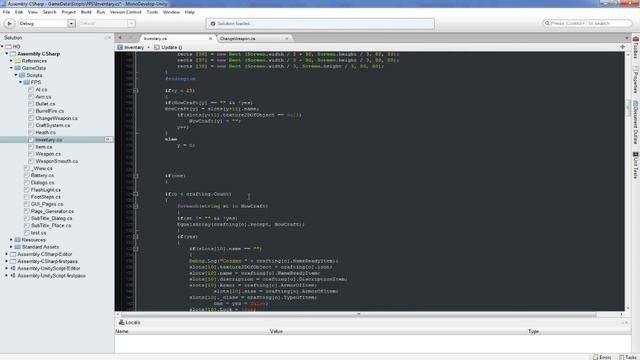640x360 pixels.
Task: Expand the Standard Assets folder
Action: [x=11, y=247]
